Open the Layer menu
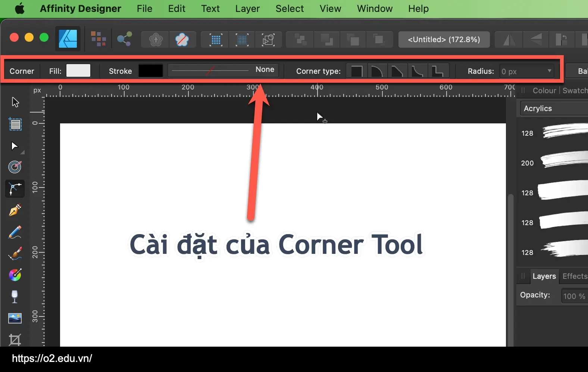 [247, 9]
